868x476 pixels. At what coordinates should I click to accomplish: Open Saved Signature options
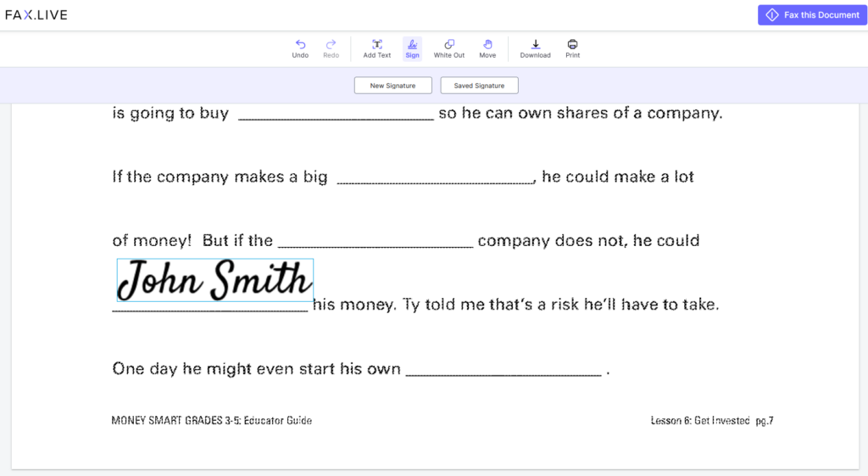(480, 86)
